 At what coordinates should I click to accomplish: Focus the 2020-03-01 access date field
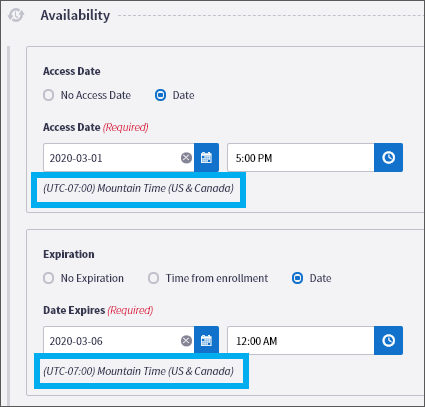tap(119, 158)
